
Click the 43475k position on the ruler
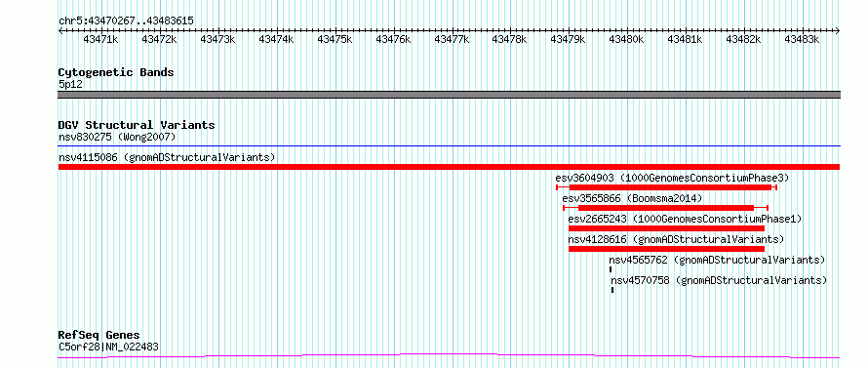335,39
